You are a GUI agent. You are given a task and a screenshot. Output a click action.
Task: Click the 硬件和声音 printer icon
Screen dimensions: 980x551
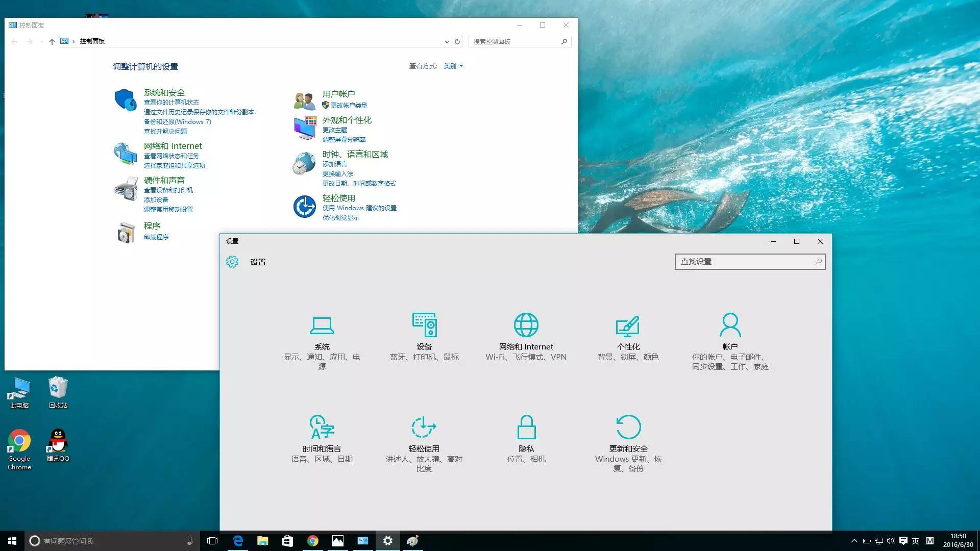(126, 189)
